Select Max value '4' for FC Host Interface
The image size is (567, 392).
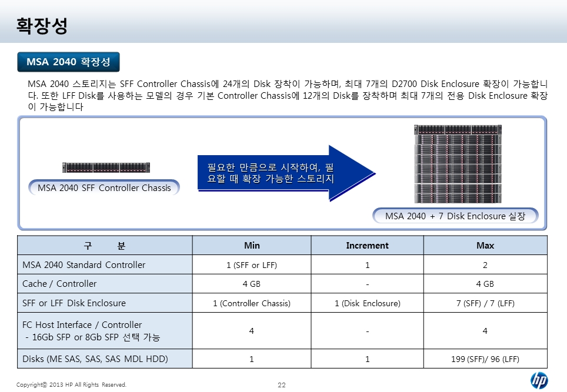pyautogui.click(x=485, y=330)
